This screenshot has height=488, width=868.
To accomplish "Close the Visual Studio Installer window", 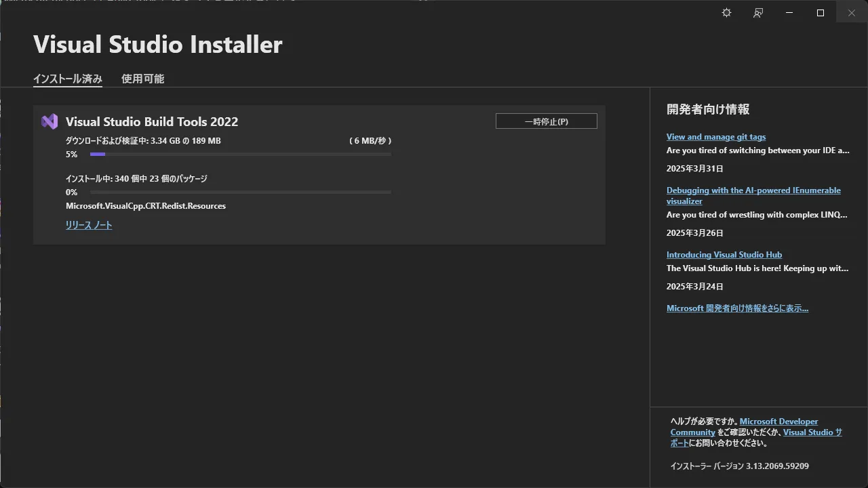I will [852, 13].
